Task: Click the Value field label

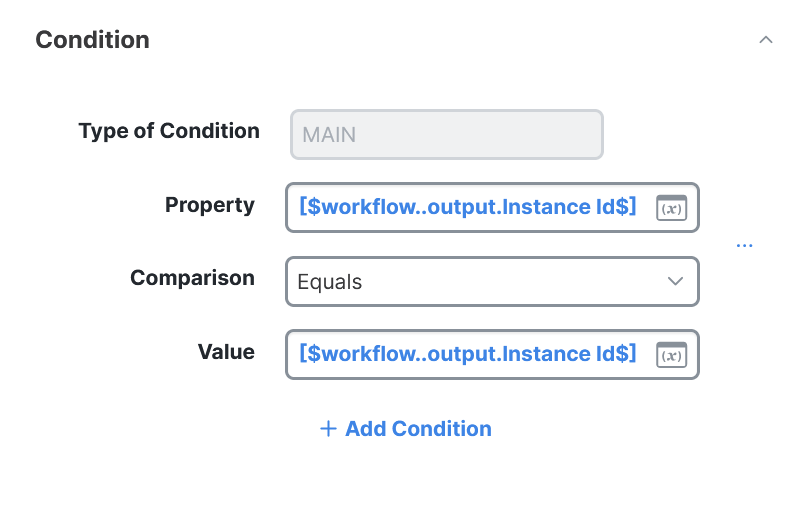Action: 226,352
